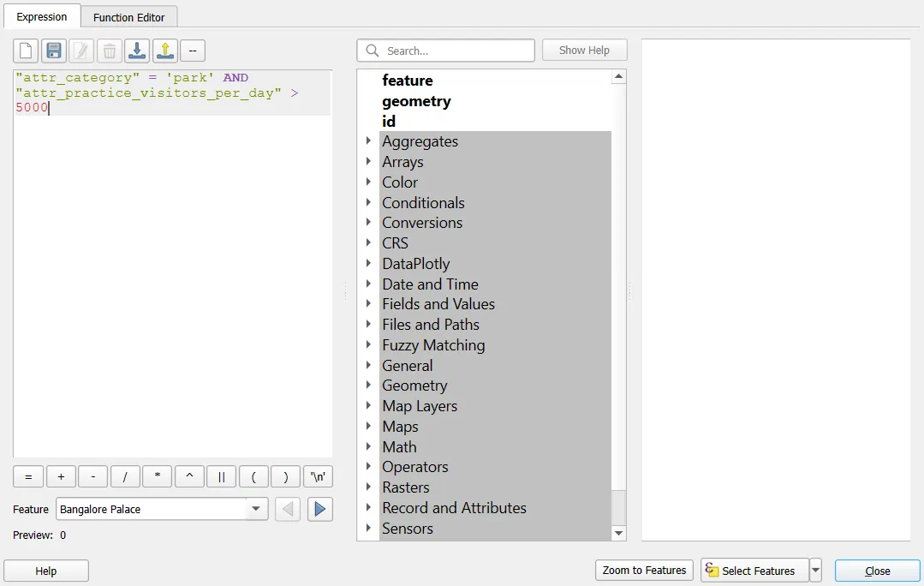This screenshot has width=924, height=586.
Task: Insert the division slash operator
Action: pyautogui.click(x=125, y=477)
